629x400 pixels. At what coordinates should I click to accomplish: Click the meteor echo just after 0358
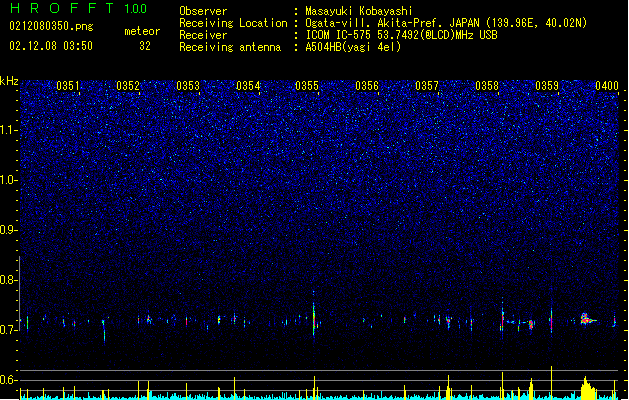[x=502, y=317]
